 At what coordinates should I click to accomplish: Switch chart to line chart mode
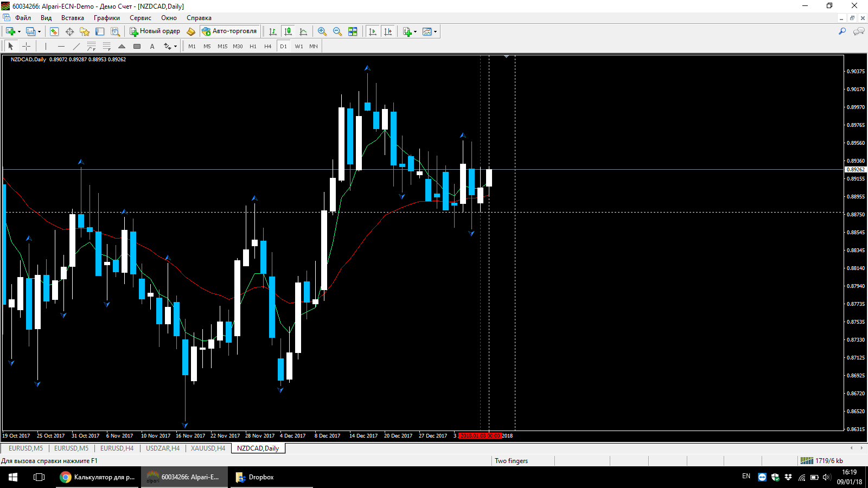(x=303, y=31)
